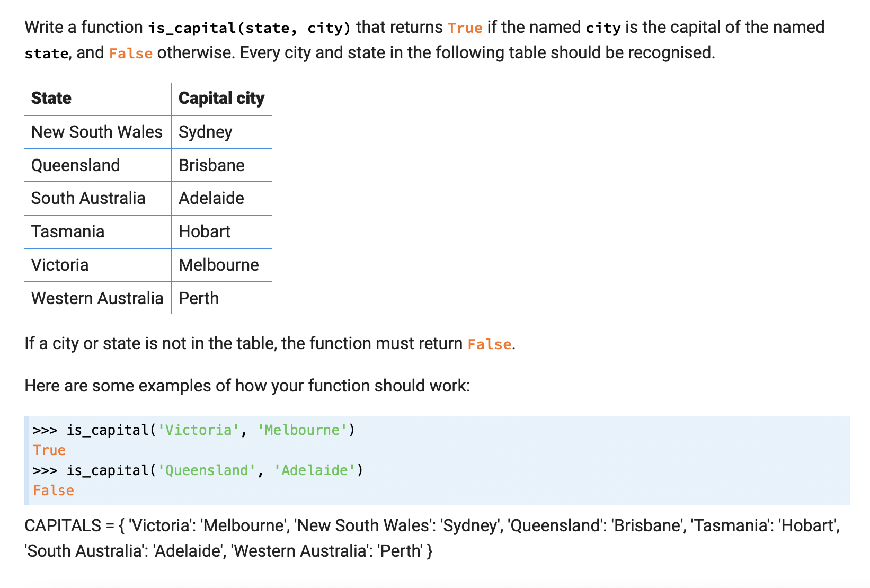Click the South Australia table cell
This screenshot has width=870, height=588.
coord(88,198)
